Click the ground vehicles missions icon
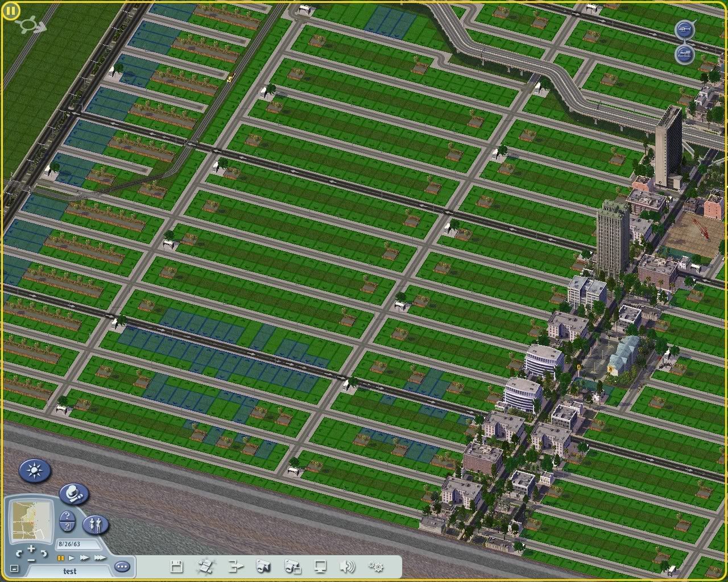The height and width of the screenshot is (582, 728). [x=685, y=55]
